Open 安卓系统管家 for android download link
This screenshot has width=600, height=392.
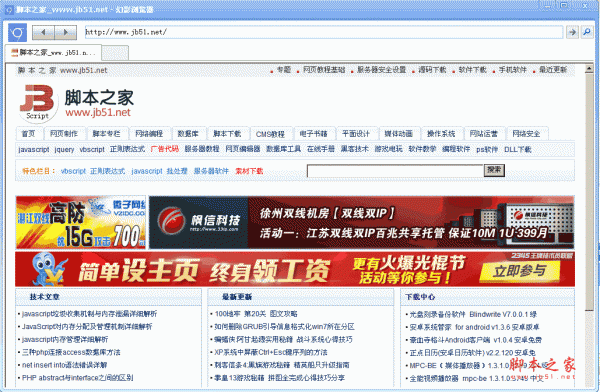(474, 327)
